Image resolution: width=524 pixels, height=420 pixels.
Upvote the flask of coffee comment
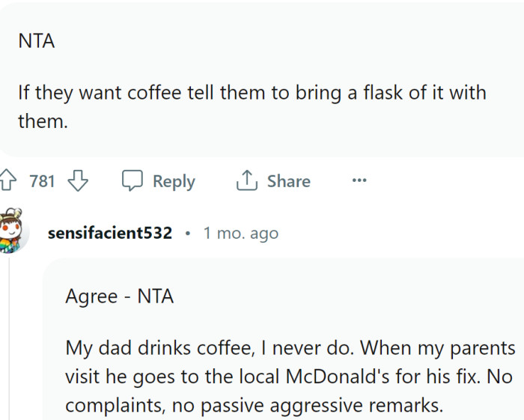point(8,180)
